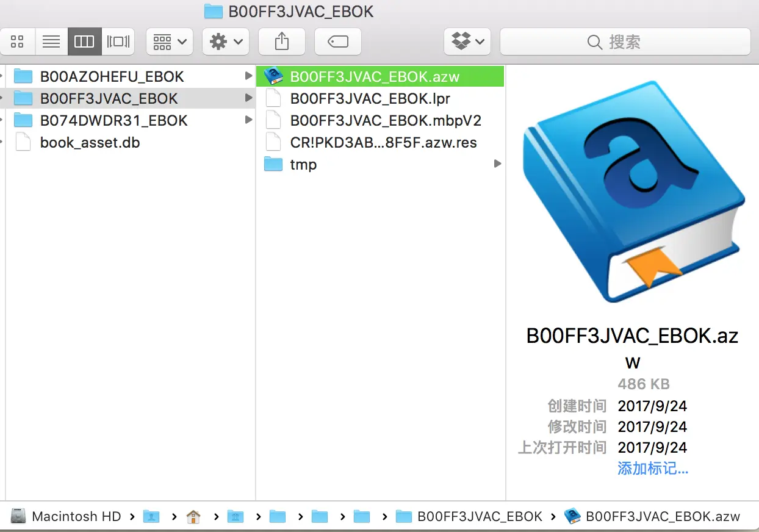This screenshot has width=759, height=532.
Task: Click the home folder icon in path bar
Action: click(193, 517)
